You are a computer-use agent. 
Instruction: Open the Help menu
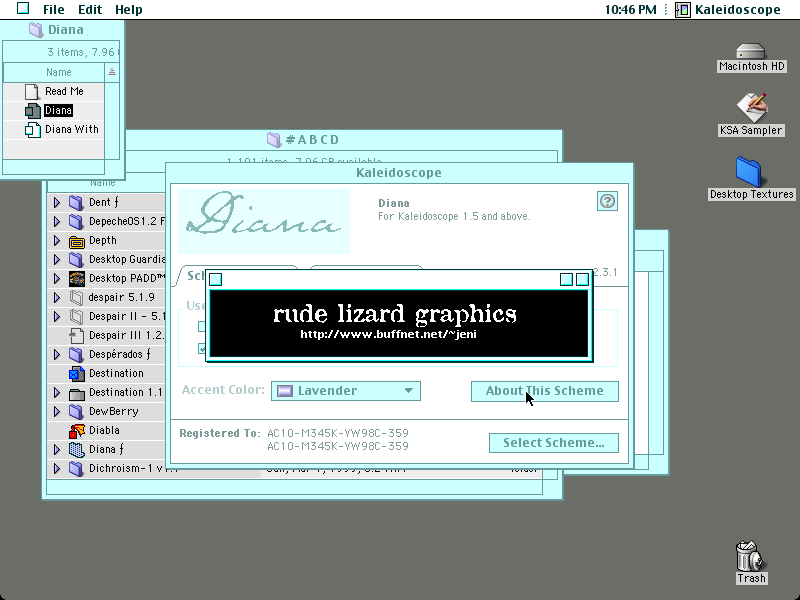pos(129,9)
